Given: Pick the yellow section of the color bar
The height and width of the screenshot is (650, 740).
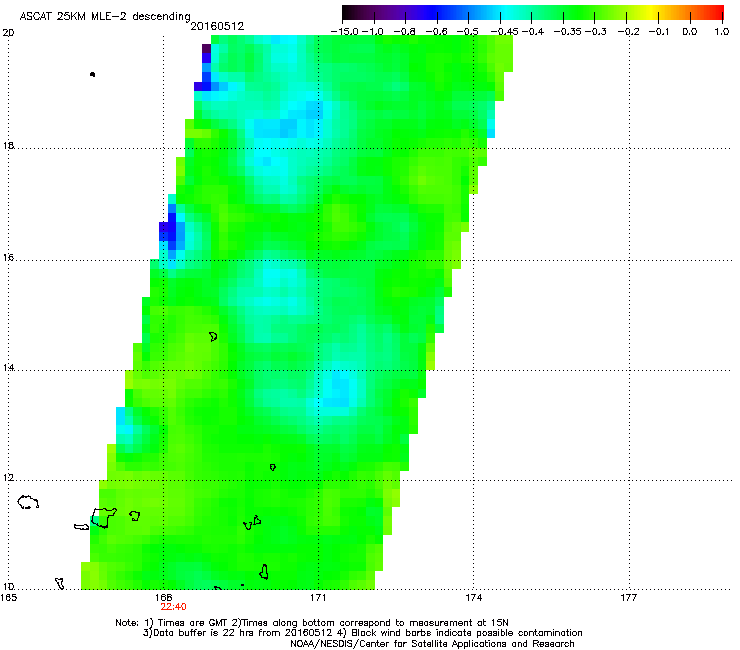Looking at the screenshot, I should coord(651,13).
